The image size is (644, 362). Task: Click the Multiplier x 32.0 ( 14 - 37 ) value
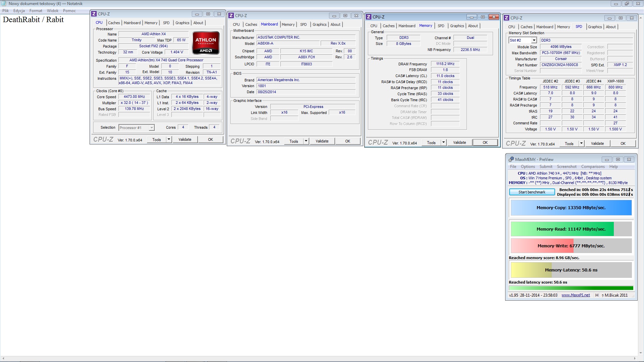click(134, 103)
